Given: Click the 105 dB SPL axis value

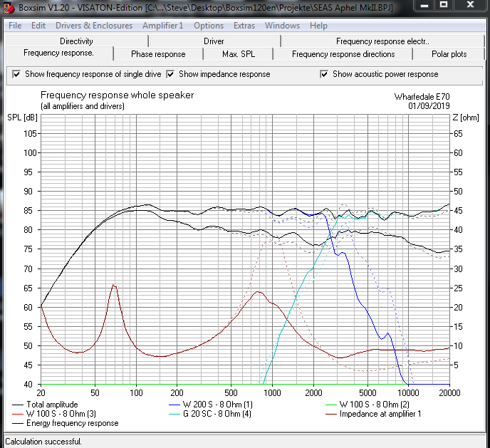Looking at the screenshot, I should click(x=30, y=134).
